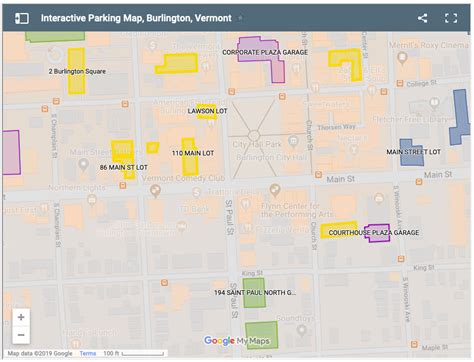Image resolution: width=474 pixels, height=362 pixels.
Task: Click the Soundtoys location pin
Action: click(302, 330)
